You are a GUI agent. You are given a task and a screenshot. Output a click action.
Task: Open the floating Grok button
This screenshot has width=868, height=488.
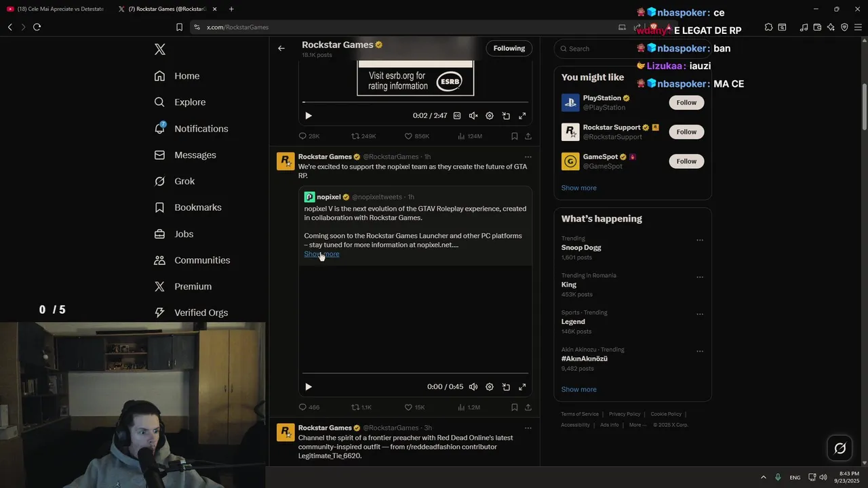click(x=840, y=448)
